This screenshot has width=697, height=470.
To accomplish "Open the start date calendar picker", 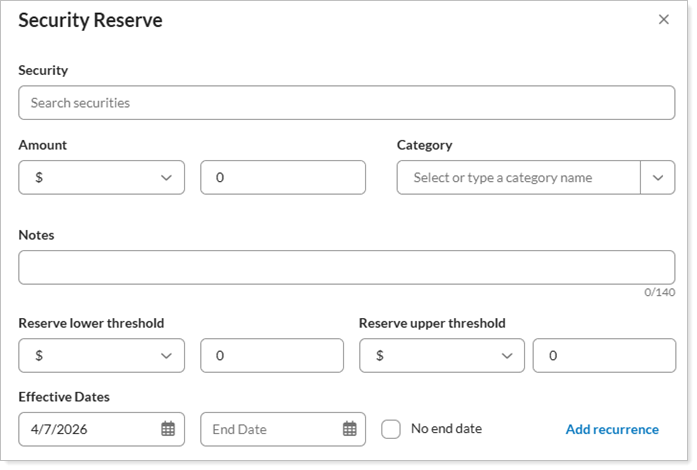I will (x=168, y=429).
